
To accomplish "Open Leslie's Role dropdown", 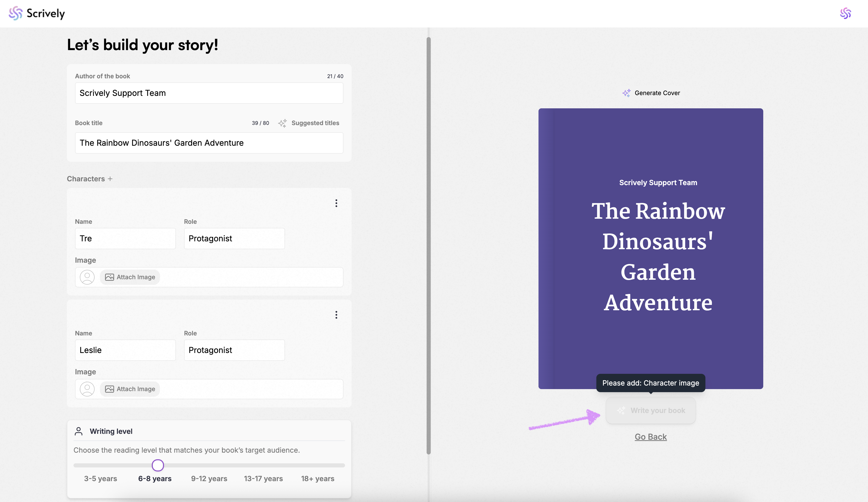I will tap(234, 350).
